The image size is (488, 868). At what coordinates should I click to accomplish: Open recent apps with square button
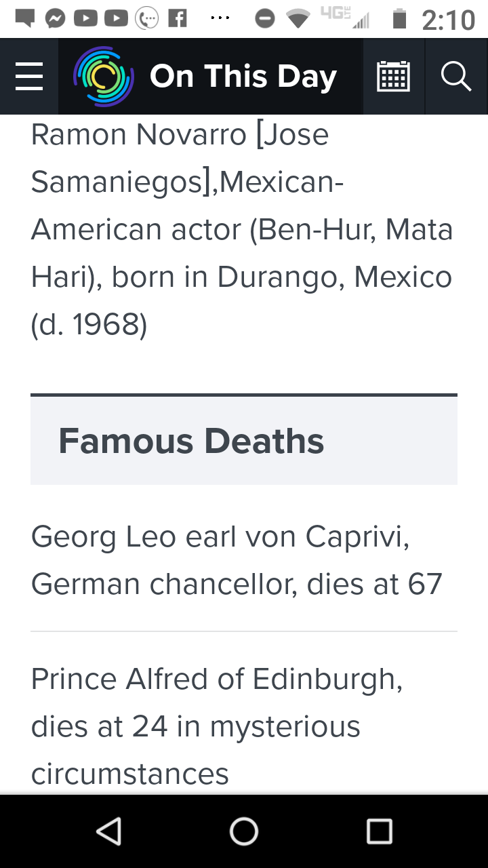coord(379,831)
